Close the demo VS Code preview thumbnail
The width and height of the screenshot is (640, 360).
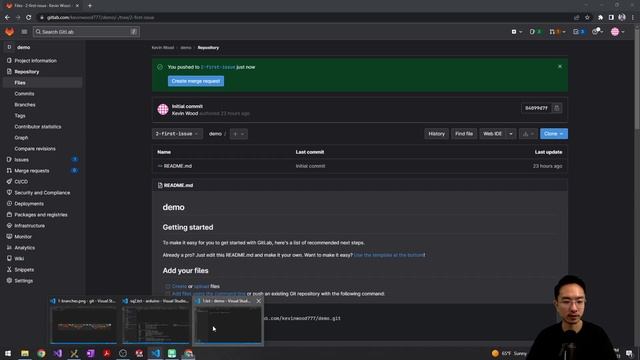[258, 301]
